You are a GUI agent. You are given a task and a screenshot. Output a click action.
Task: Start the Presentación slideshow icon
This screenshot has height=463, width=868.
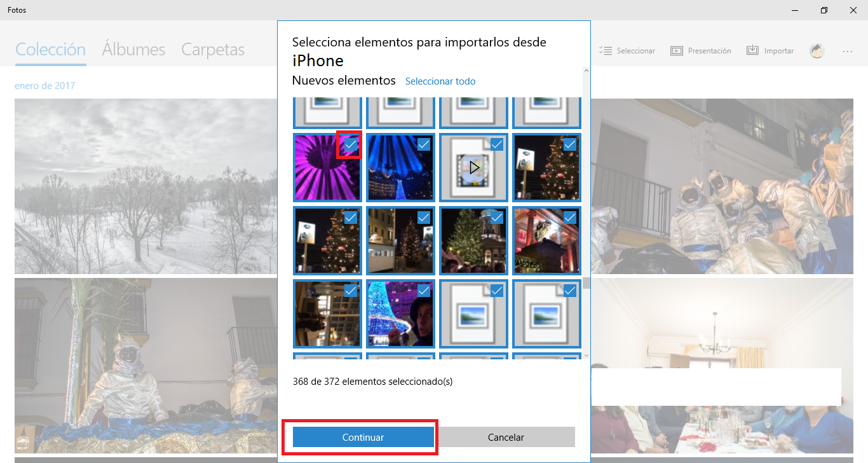coord(677,50)
